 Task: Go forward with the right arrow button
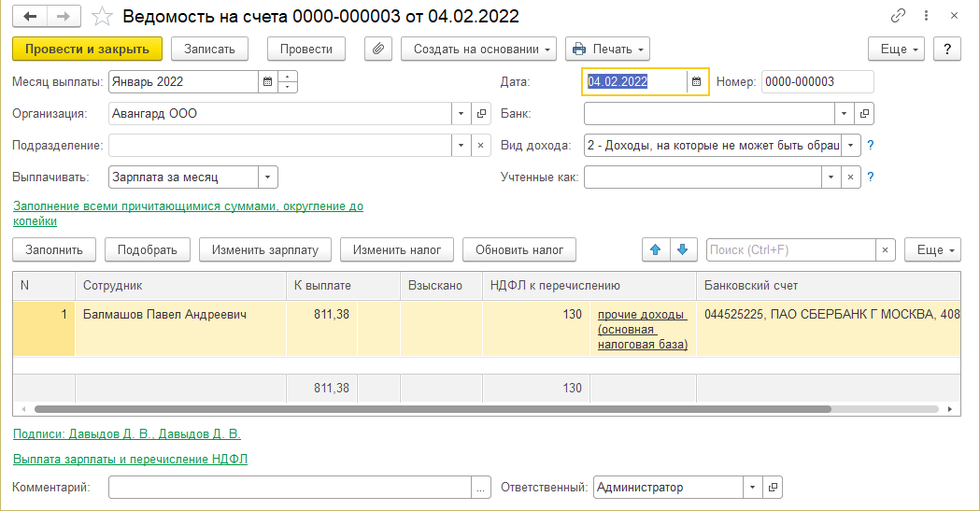point(64,16)
